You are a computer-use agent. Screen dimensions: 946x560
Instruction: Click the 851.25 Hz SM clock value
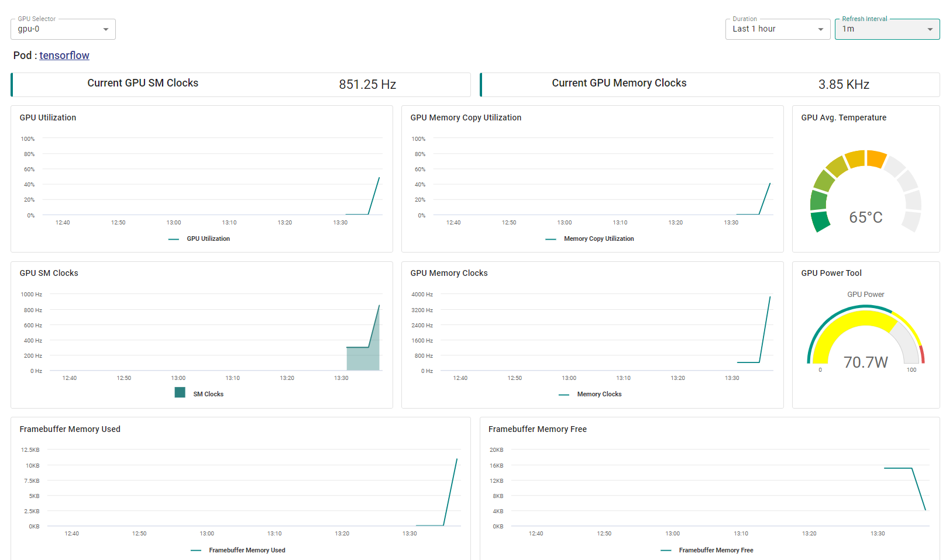(x=367, y=85)
